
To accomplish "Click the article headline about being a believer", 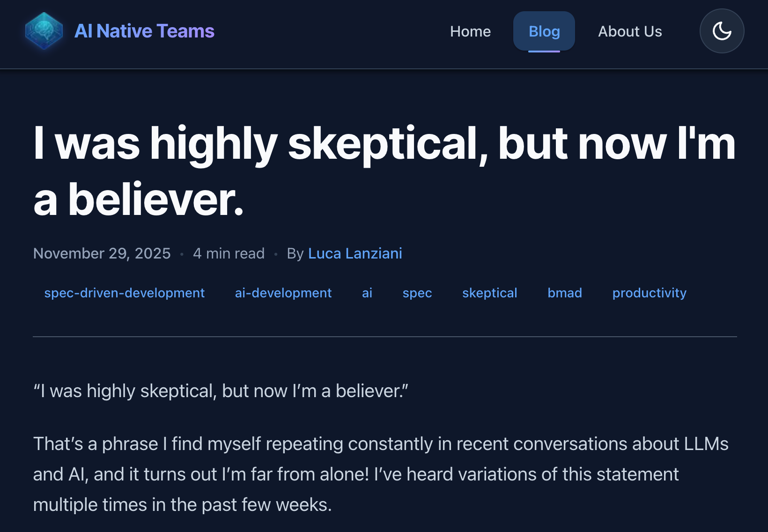I will 384,171.
